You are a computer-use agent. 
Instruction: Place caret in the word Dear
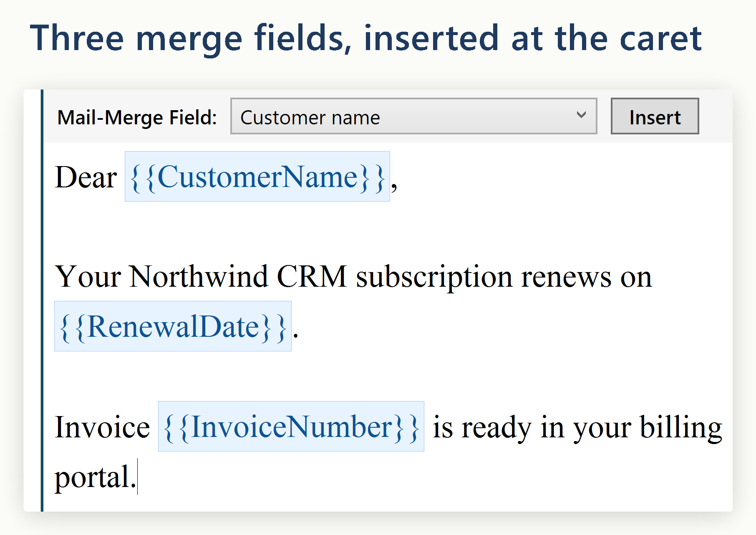pyautogui.click(x=86, y=177)
